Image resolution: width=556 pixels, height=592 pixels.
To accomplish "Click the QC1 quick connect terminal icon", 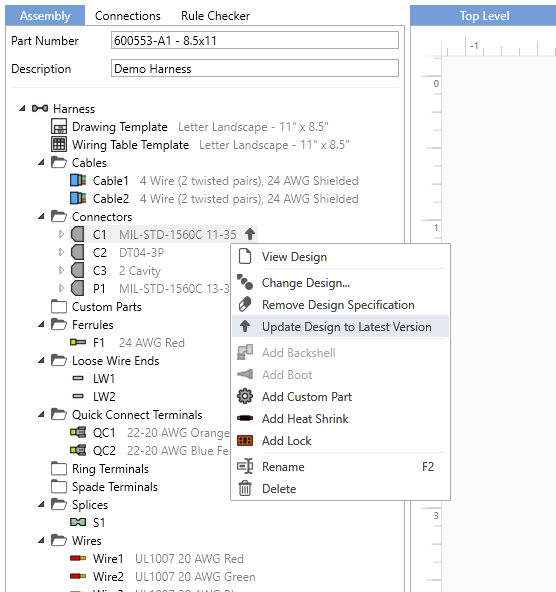I will 78,432.
